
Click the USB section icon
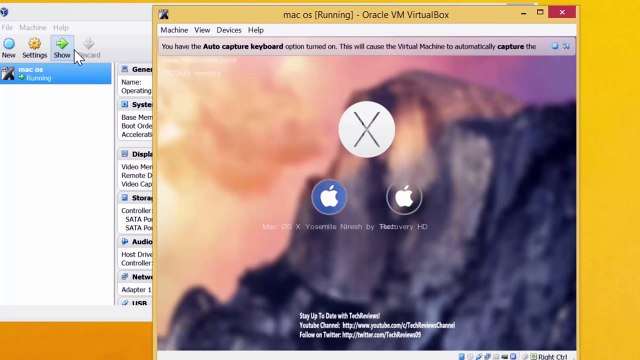tap(125, 303)
